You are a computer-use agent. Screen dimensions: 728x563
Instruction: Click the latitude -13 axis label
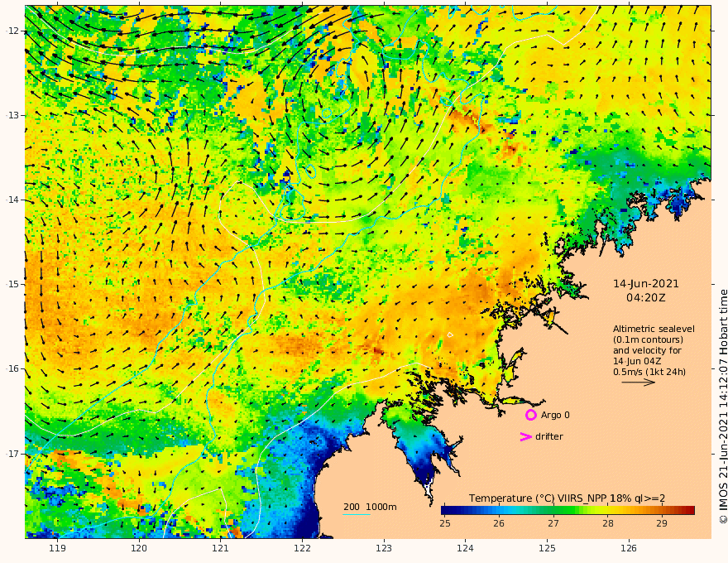pyautogui.click(x=12, y=115)
